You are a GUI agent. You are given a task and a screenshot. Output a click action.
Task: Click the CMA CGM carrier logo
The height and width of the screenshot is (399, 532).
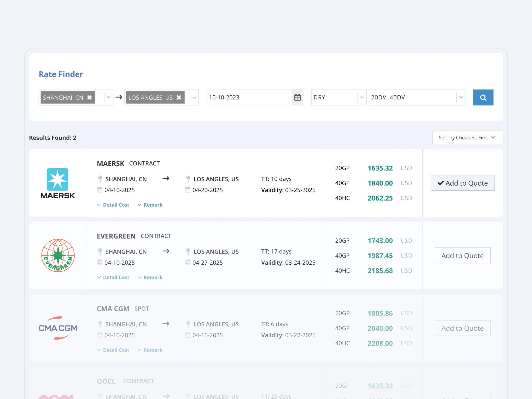(58, 328)
